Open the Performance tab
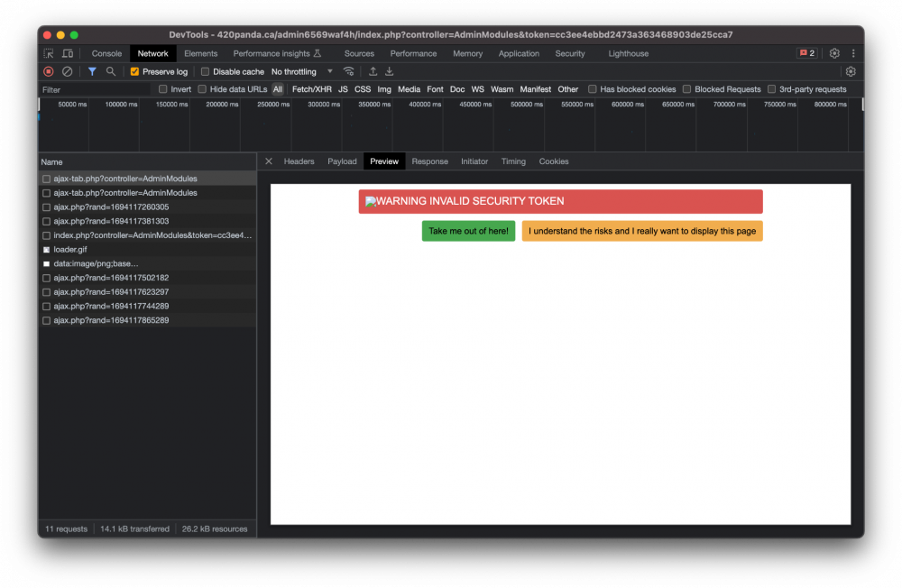This screenshot has height=588, width=902. tap(413, 53)
